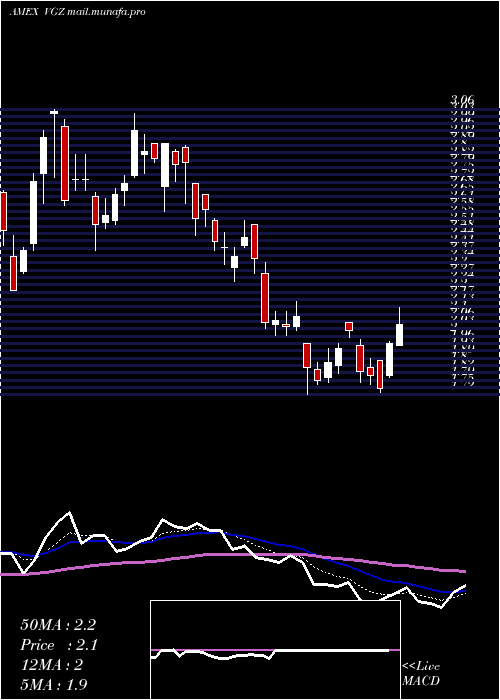Click the 3.06 top price axis label
Screen dimensions: 500x700
tap(462, 100)
